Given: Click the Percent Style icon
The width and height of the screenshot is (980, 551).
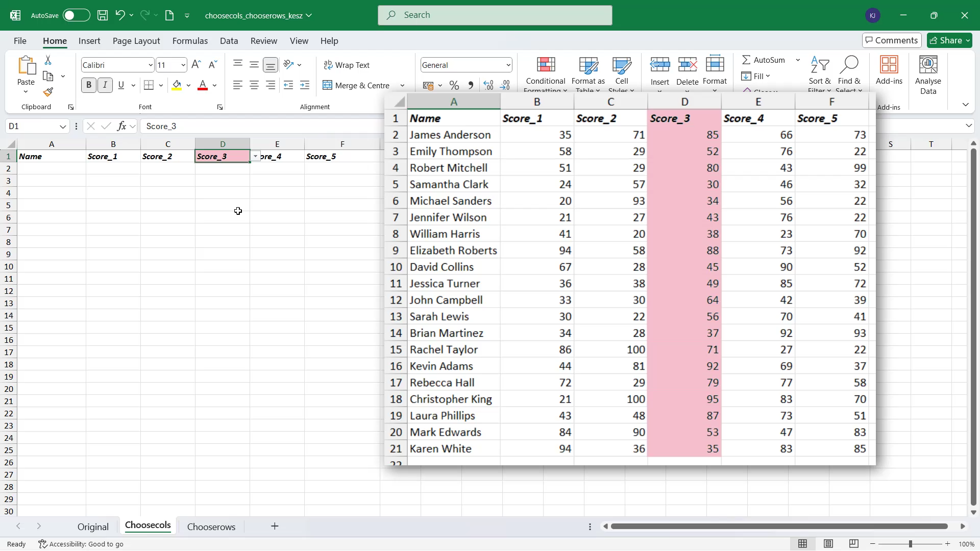Looking at the screenshot, I should [454, 85].
